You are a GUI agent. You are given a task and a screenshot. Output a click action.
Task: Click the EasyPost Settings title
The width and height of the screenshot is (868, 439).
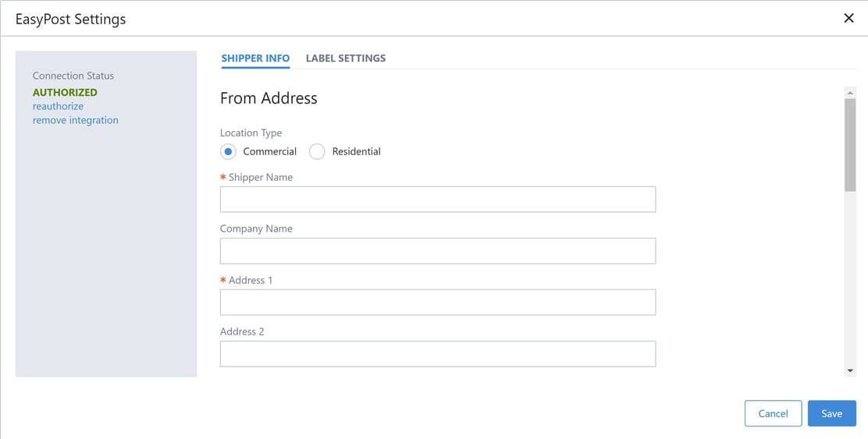[x=70, y=19]
